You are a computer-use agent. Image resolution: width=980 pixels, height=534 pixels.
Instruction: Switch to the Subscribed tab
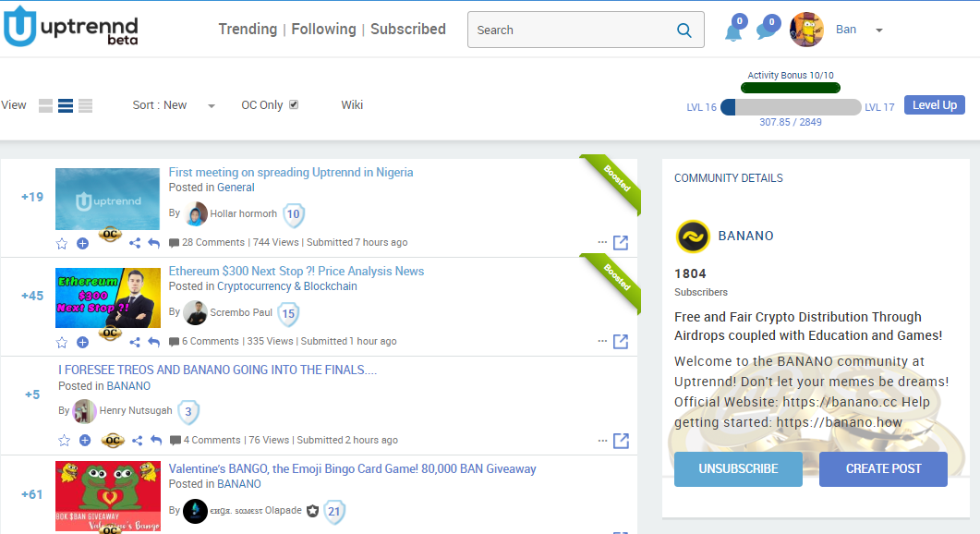407,30
